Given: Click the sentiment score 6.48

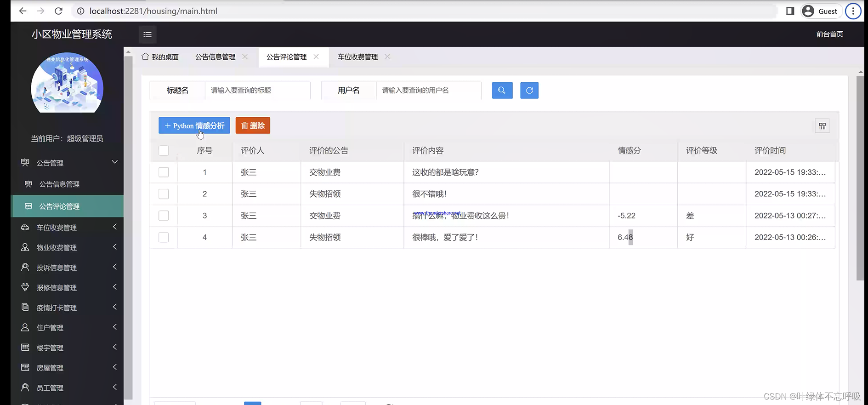Looking at the screenshot, I should (625, 237).
